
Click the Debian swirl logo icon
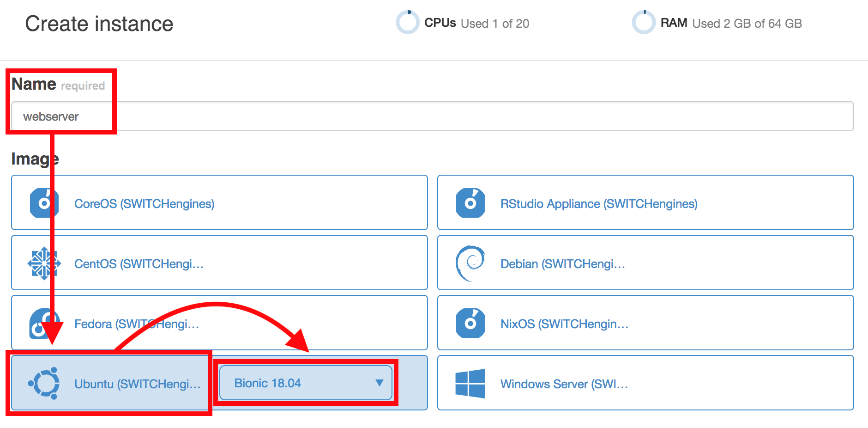(x=470, y=263)
